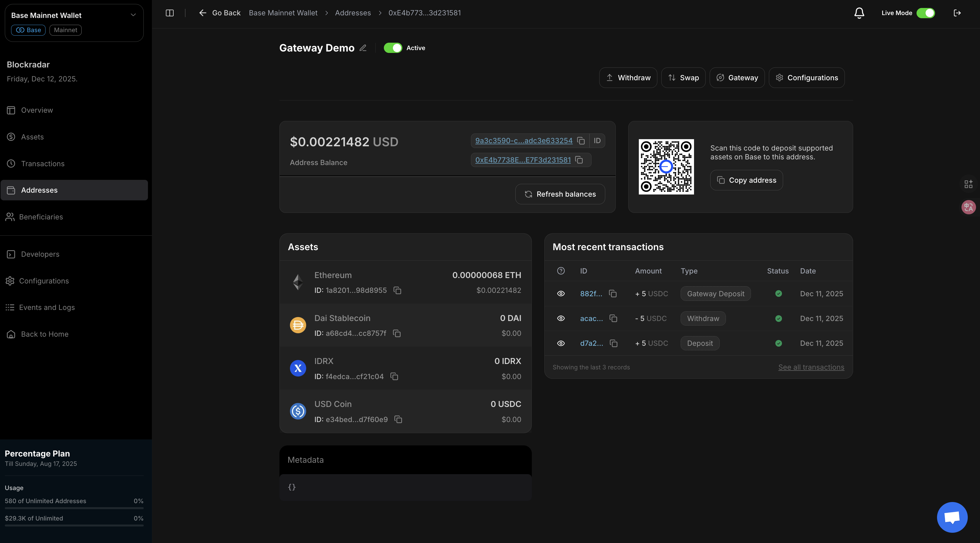Open address Configurations button
Image resolution: width=980 pixels, height=543 pixels.
click(x=806, y=78)
